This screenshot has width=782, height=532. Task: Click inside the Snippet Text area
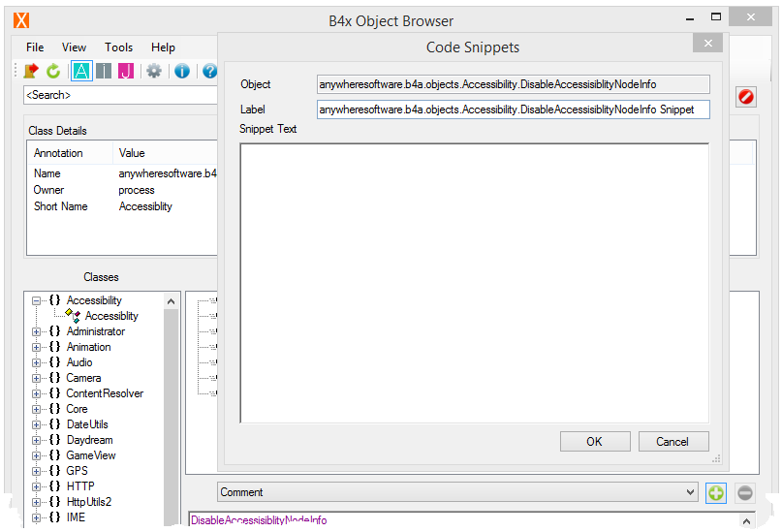474,283
